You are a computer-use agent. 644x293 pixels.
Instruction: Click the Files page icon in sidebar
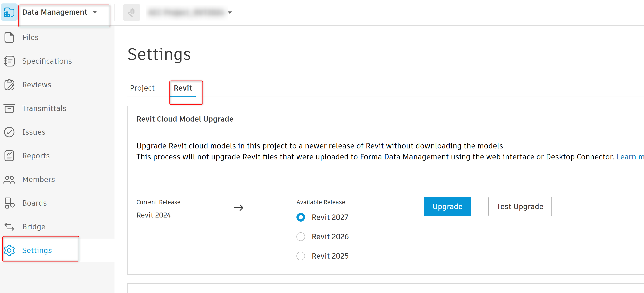click(9, 37)
